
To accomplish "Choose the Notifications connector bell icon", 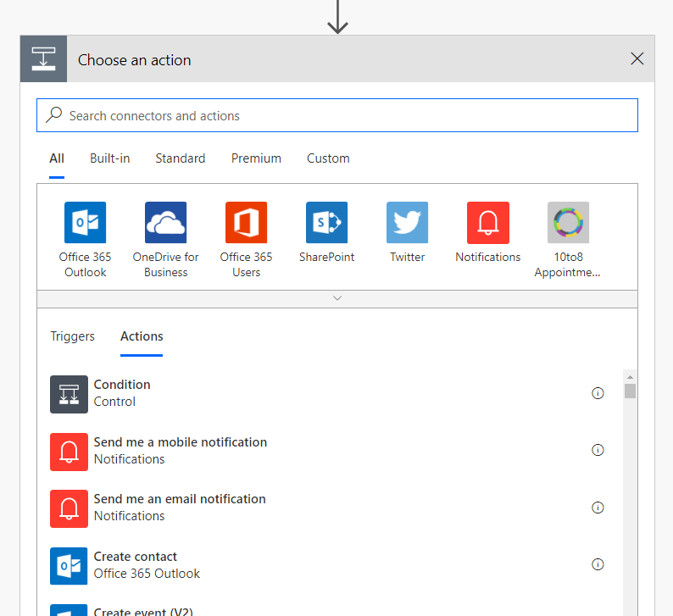I will tap(488, 223).
